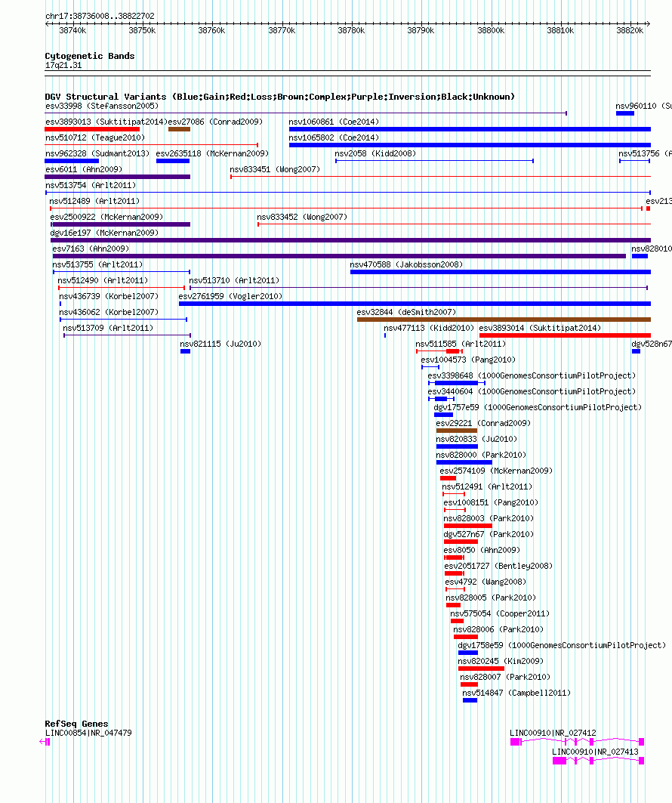The height and width of the screenshot is (803, 672).
Task: Select the esv2051727 (Bentley2008) label
Action: (498, 567)
